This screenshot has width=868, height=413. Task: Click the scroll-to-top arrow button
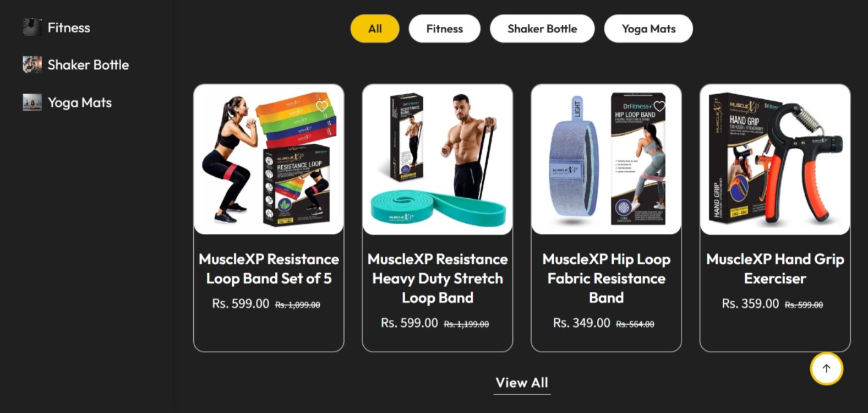(826, 368)
